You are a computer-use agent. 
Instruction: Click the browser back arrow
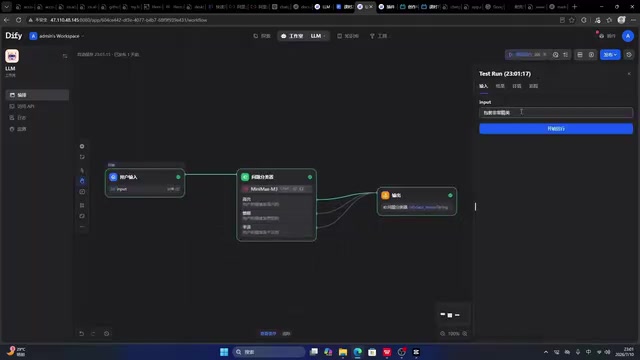click(x=7, y=20)
